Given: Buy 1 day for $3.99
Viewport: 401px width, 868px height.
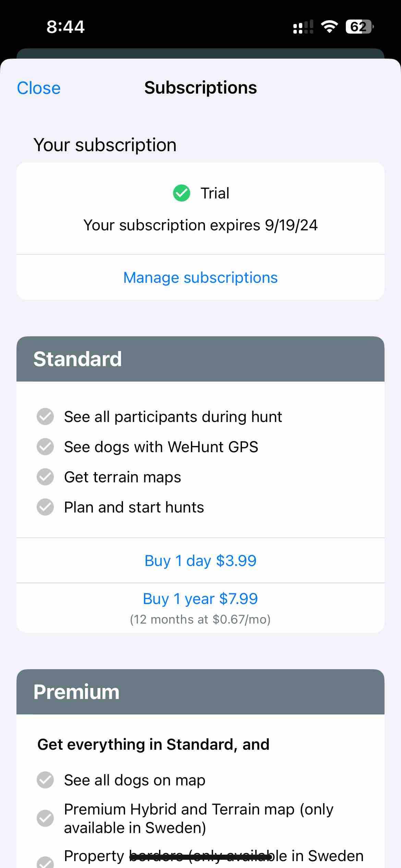Looking at the screenshot, I should pyautogui.click(x=200, y=560).
